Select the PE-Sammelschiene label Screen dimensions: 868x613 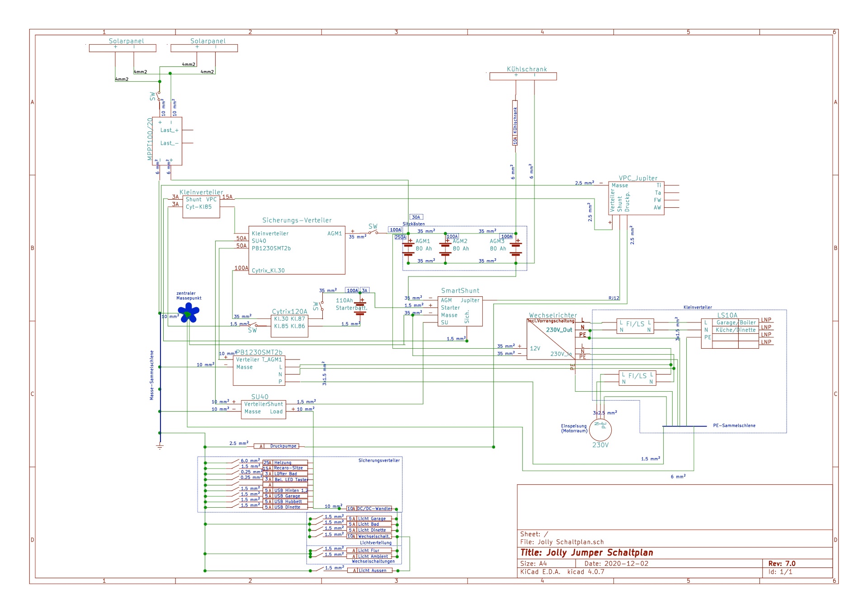click(x=734, y=426)
